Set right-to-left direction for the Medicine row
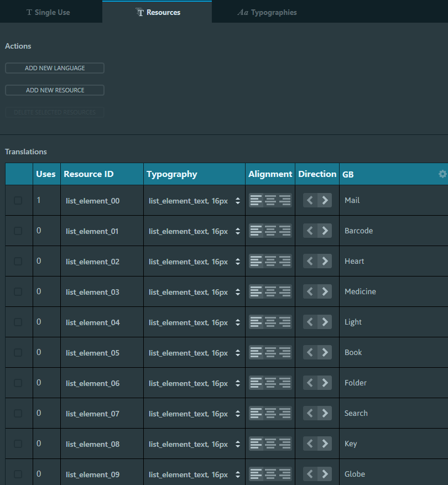This screenshot has height=485, width=448. point(310,291)
